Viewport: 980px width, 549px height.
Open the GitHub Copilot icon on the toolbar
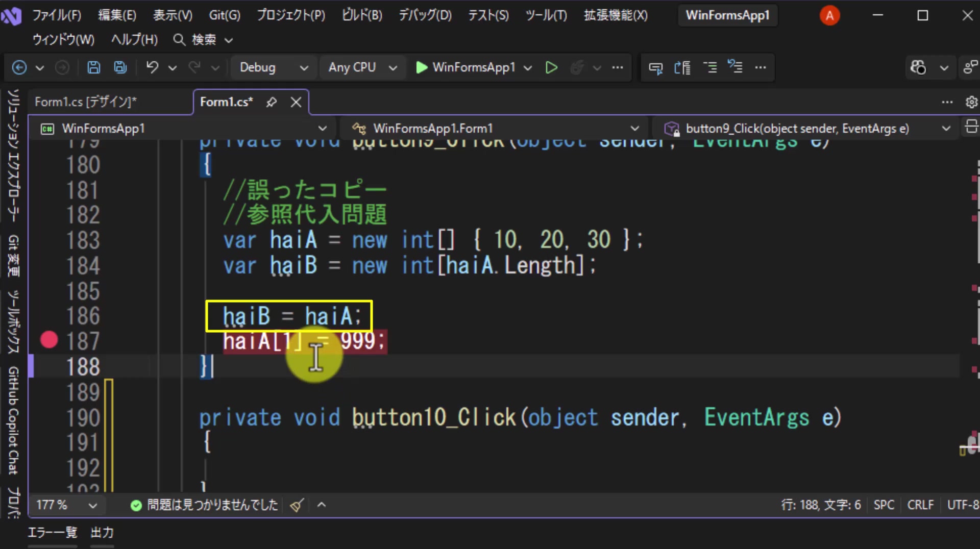pyautogui.click(x=918, y=67)
